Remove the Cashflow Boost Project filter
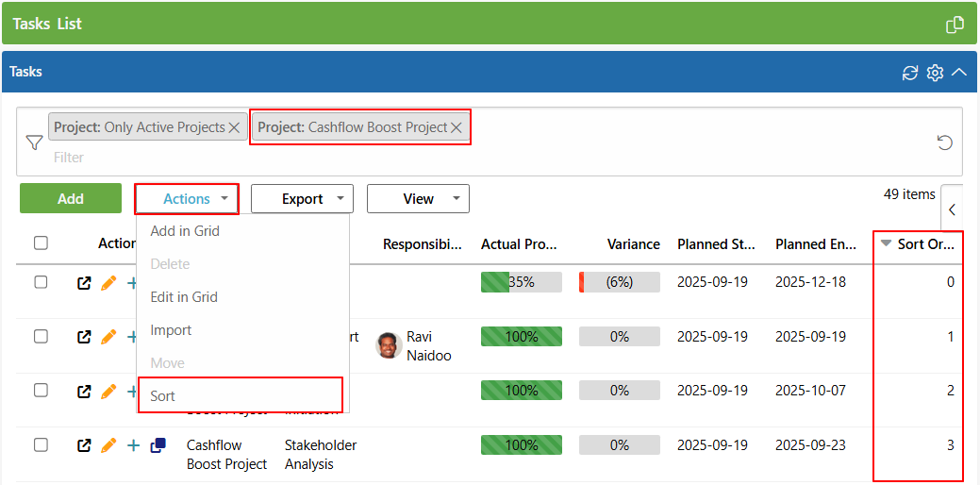The image size is (980, 485). click(457, 127)
